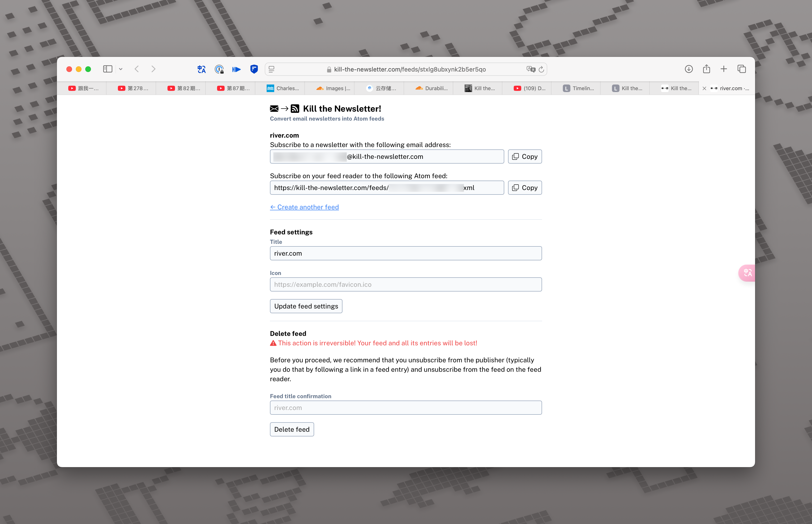Switch to the 第87期... tab
Viewport: 812px width, 524px height.
coord(231,88)
